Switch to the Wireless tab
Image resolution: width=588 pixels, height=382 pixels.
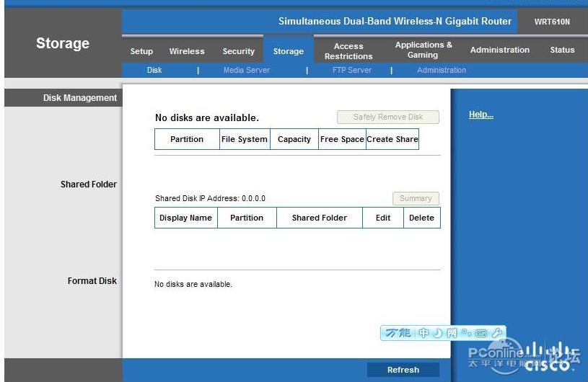pyautogui.click(x=187, y=51)
